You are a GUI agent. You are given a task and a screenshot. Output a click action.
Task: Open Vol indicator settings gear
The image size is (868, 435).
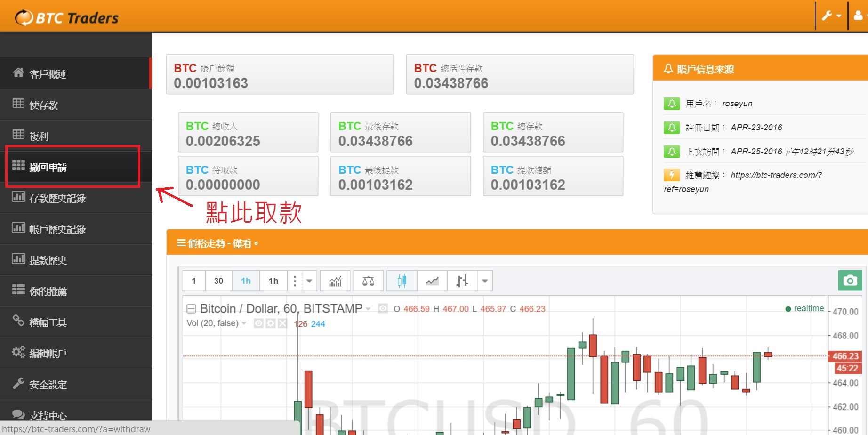(x=271, y=323)
